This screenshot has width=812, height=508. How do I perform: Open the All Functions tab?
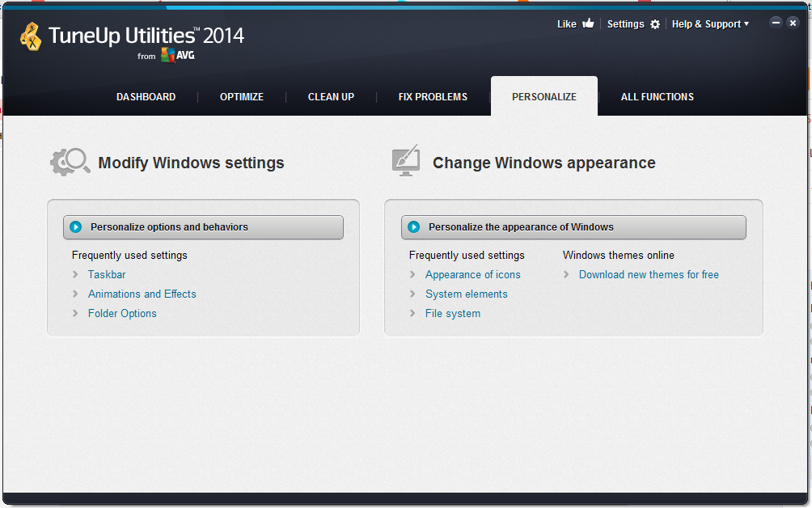(658, 97)
